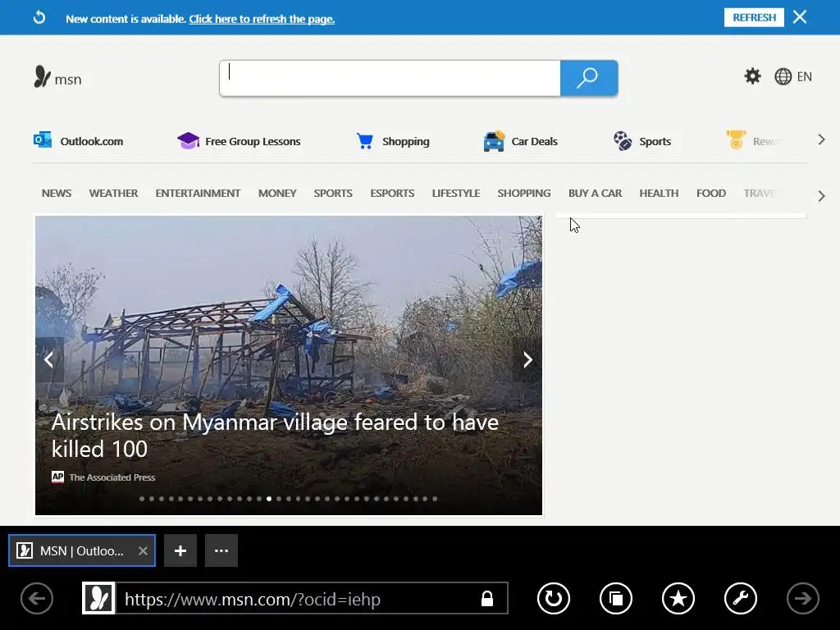840x630 pixels.
Task: Open the Shopping cart shortcut
Action: pos(393,141)
